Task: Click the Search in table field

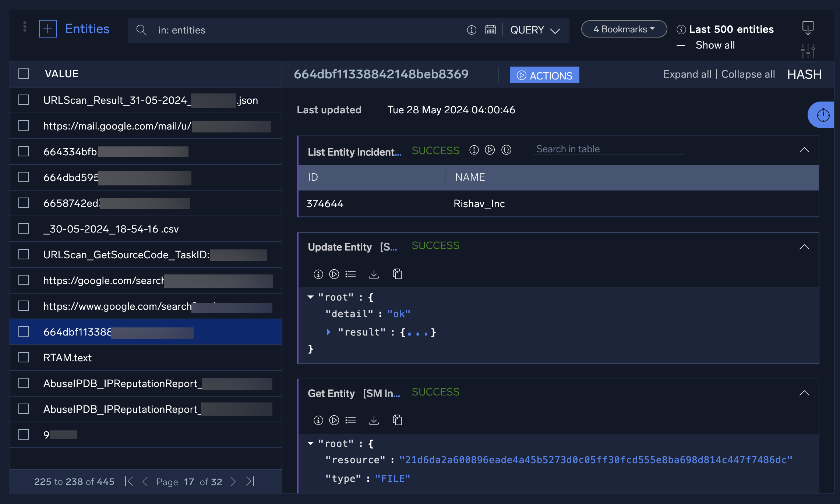Action: (608, 149)
